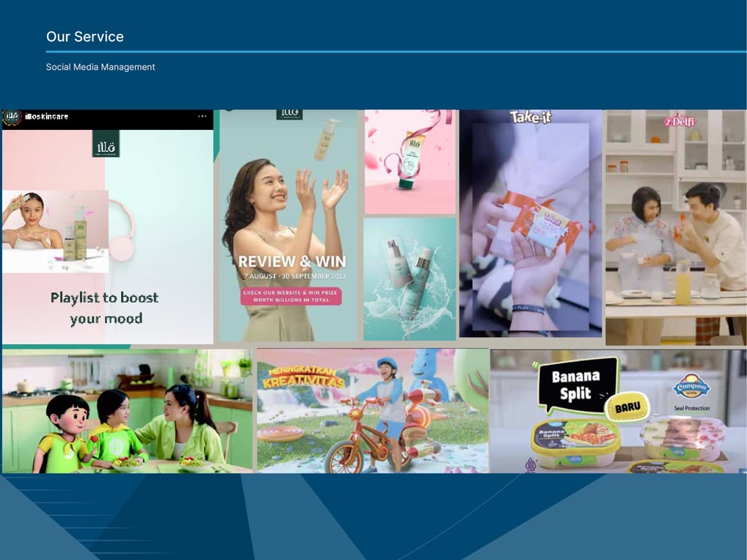The width and height of the screenshot is (747, 560).
Task: Open the child on bicycle thumbnail
Action: pyautogui.click(x=373, y=411)
